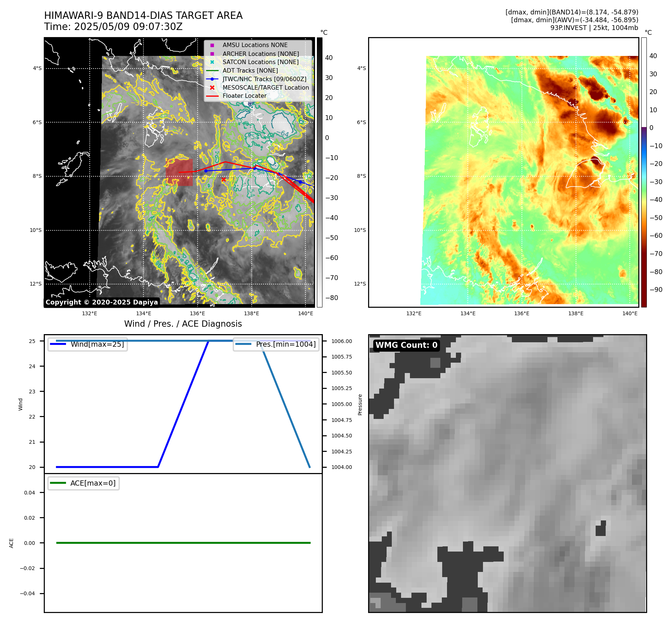The width and height of the screenshot is (672, 626).
Task: Click the cyan SATCON Locations legend cross
Action: (212, 62)
